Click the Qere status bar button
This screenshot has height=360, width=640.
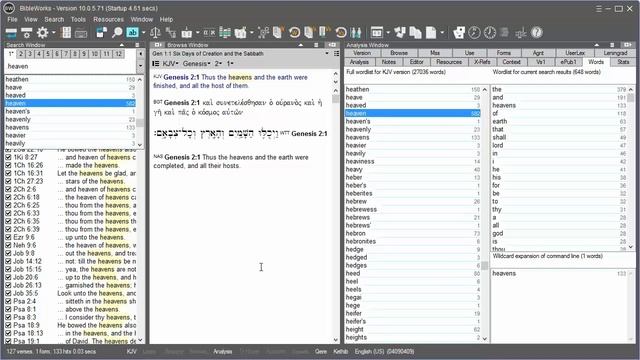point(321,351)
